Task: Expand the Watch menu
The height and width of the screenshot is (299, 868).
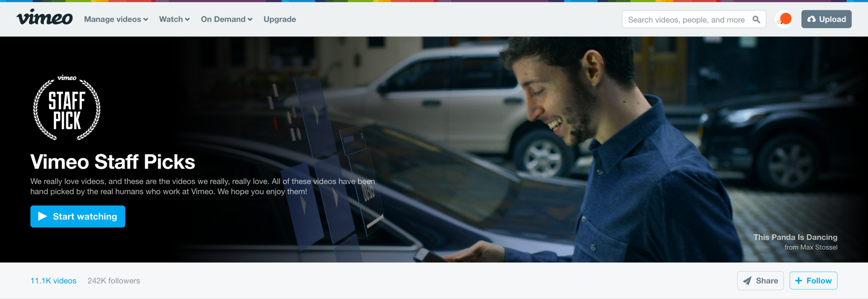Action: (174, 19)
